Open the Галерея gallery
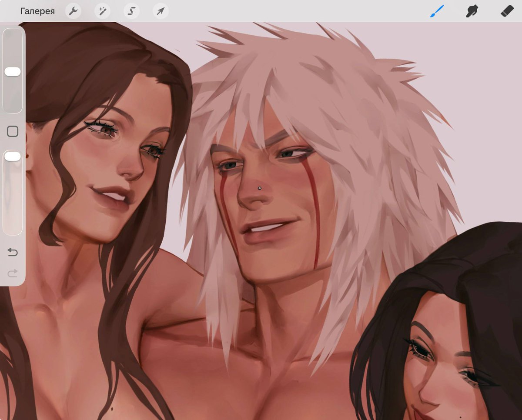 click(37, 11)
